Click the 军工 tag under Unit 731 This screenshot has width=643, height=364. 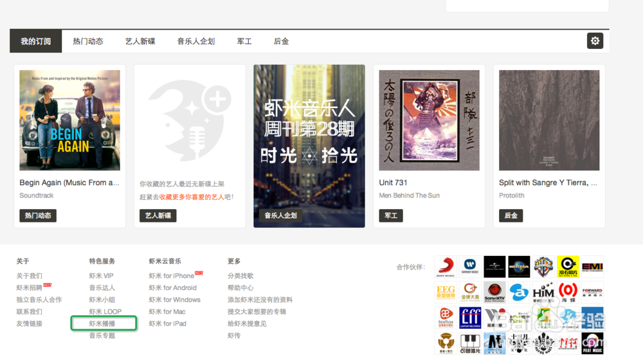click(391, 215)
